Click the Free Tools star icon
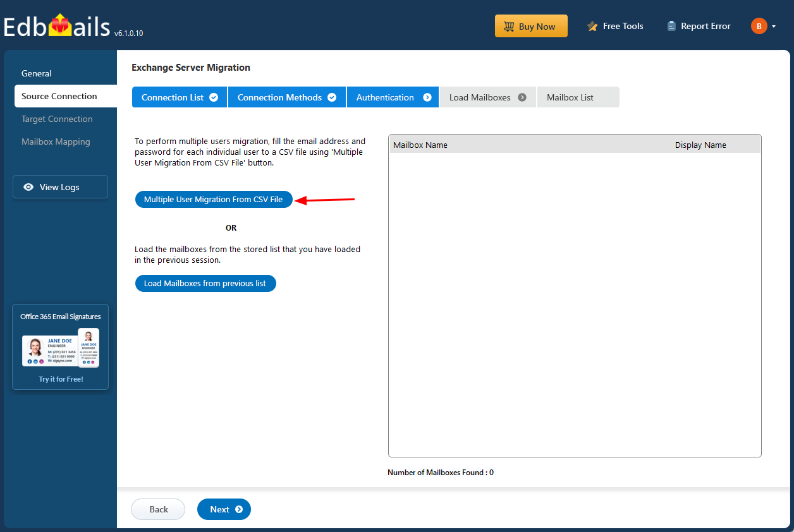The image size is (794, 532). tap(592, 26)
